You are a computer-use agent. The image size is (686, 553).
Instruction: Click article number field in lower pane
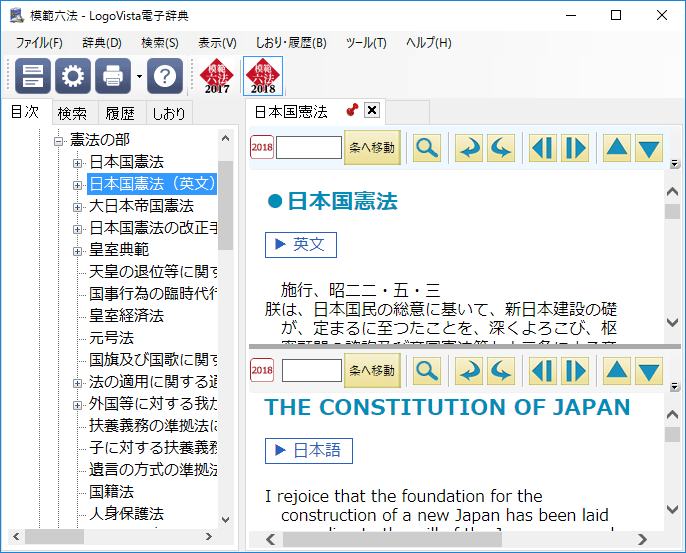tap(312, 371)
